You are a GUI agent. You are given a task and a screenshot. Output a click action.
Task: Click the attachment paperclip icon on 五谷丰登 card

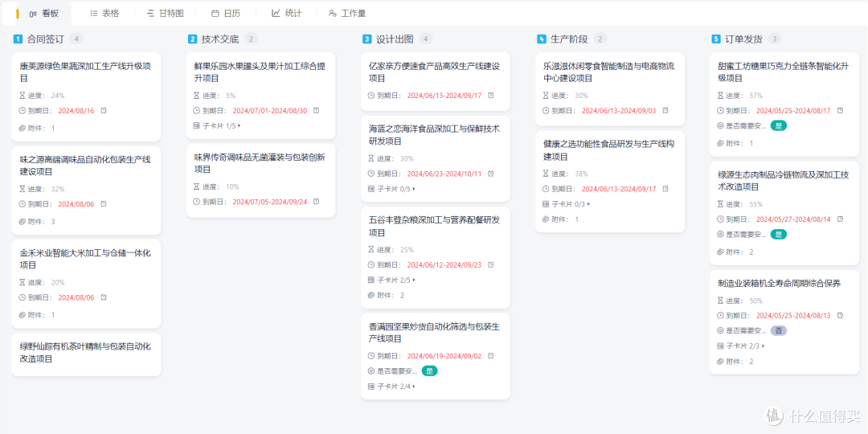click(x=371, y=295)
